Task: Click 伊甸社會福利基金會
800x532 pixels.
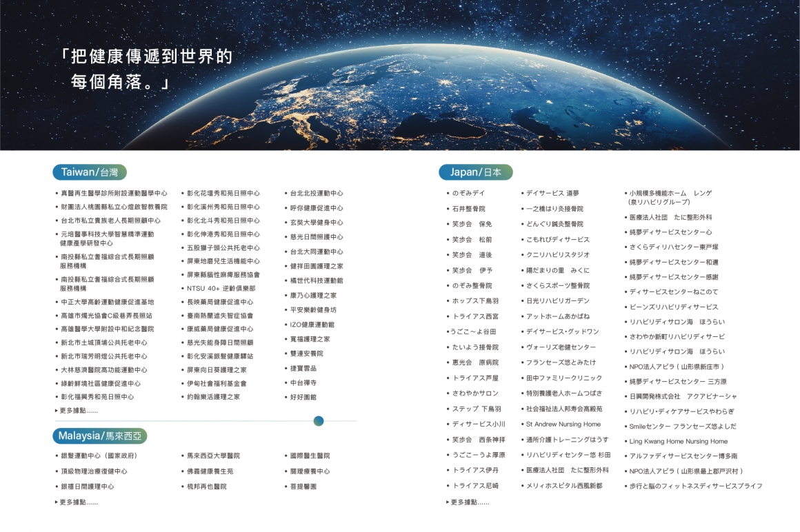Action: [x=217, y=384]
